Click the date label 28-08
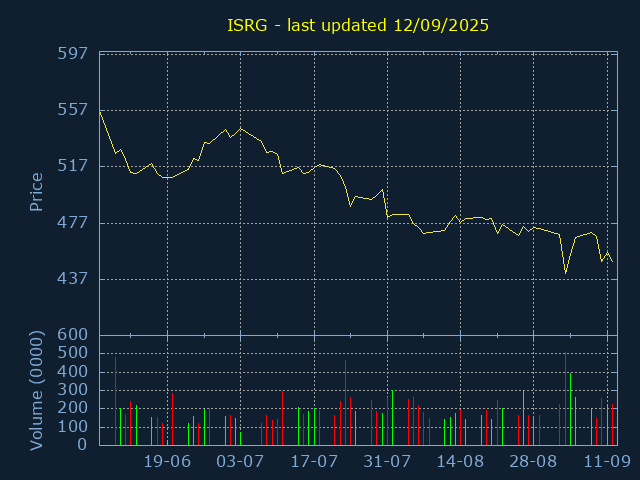Viewport: 640px width, 480px height. click(x=533, y=462)
